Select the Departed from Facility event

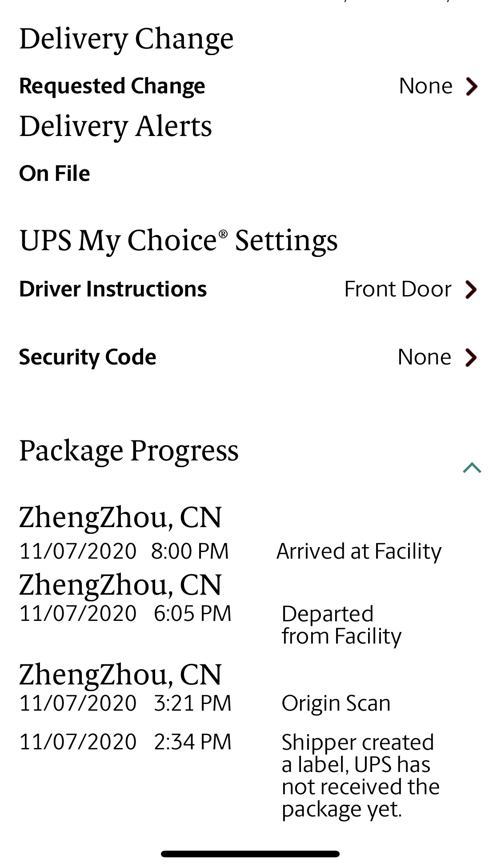[x=341, y=625]
